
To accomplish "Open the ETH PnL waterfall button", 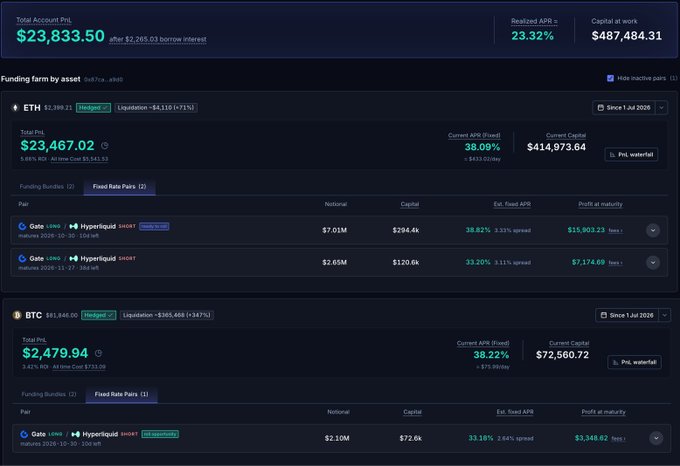I will click(631, 155).
